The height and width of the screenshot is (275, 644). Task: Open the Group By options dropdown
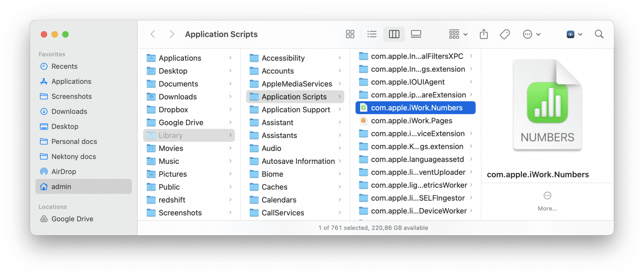[x=458, y=34]
